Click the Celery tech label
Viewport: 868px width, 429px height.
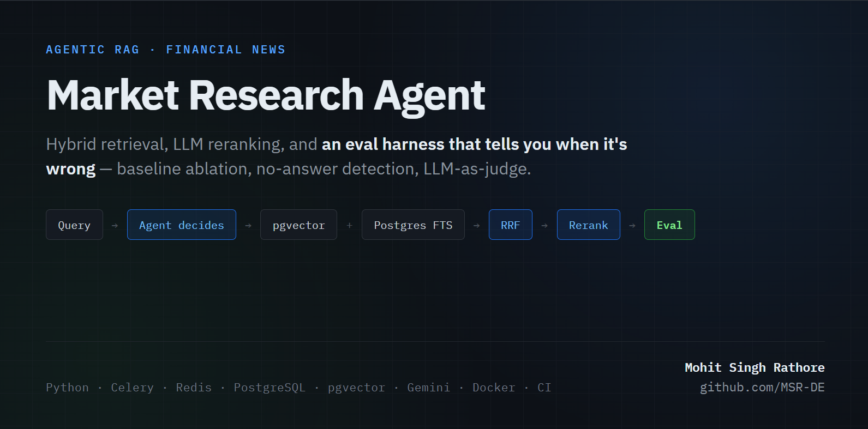pos(133,388)
